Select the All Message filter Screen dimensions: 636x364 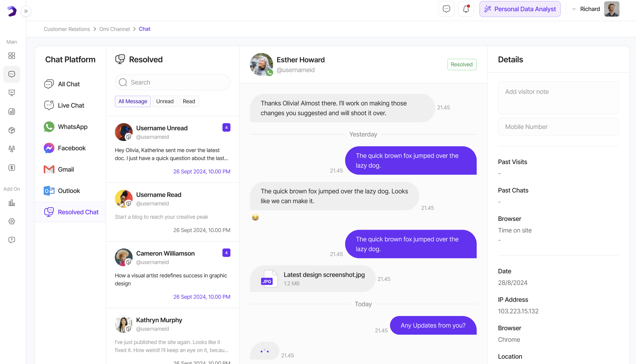(x=132, y=101)
